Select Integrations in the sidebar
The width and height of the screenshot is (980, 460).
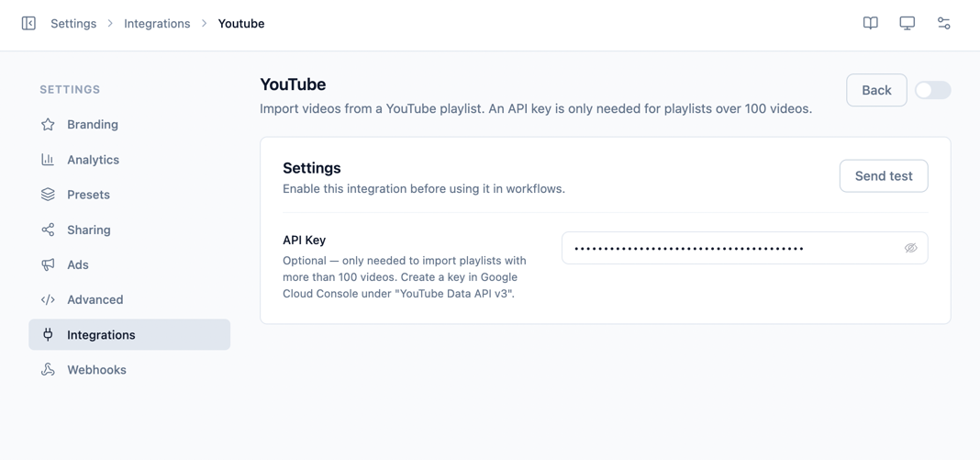coord(129,334)
